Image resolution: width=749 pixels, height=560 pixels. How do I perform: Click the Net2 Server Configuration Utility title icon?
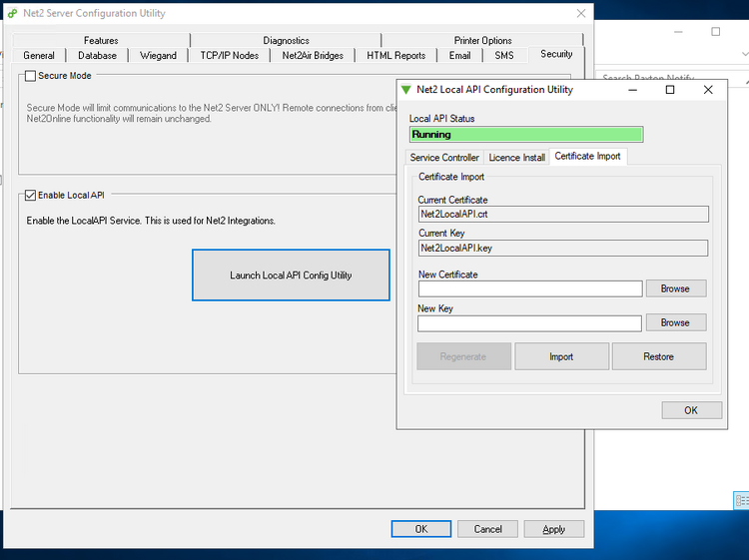[12, 13]
